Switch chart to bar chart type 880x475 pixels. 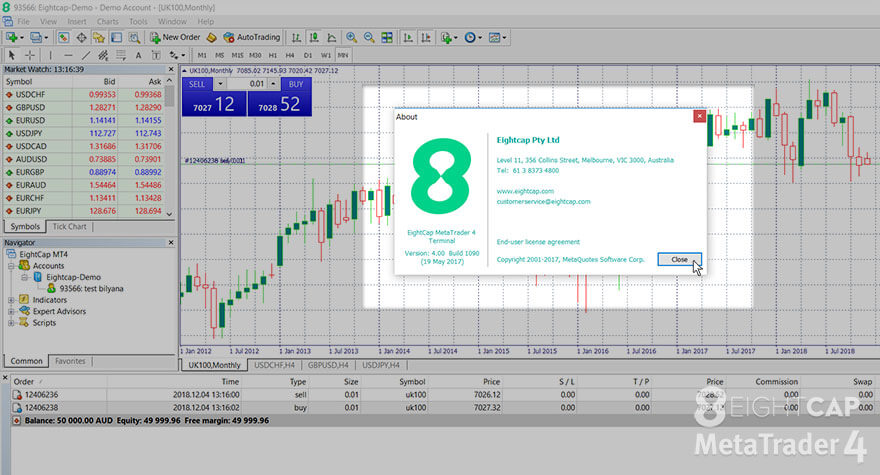(296, 38)
